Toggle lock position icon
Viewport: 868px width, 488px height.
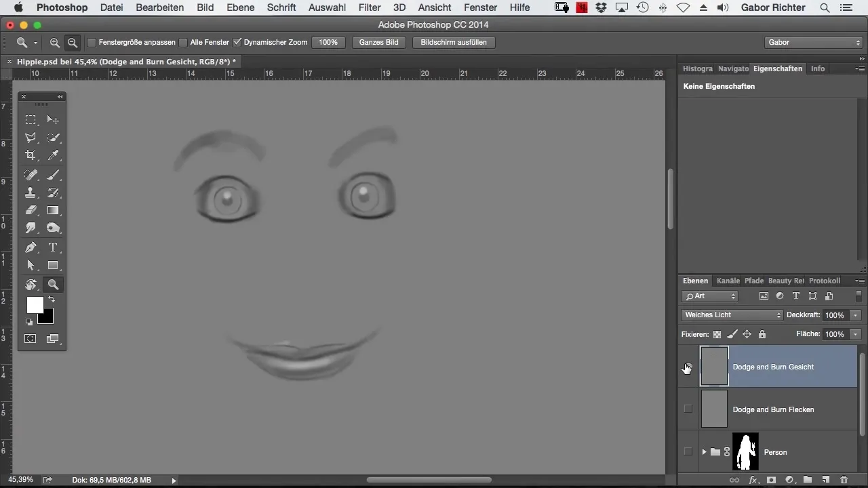747,334
